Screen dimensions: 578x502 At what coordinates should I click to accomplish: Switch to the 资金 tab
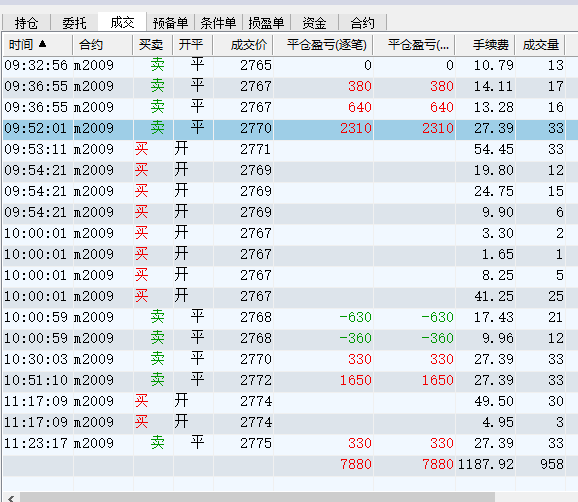(x=314, y=23)
